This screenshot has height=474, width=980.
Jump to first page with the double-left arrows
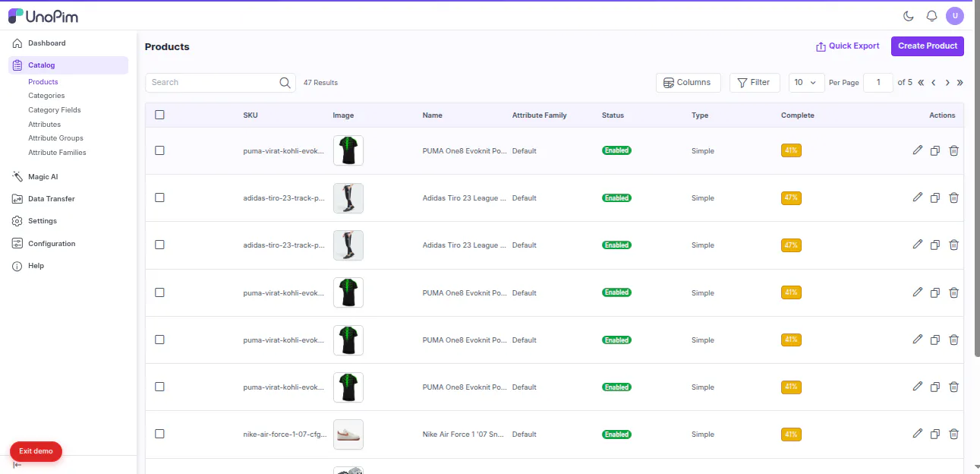pyautogui.click(x=921, y=83)
